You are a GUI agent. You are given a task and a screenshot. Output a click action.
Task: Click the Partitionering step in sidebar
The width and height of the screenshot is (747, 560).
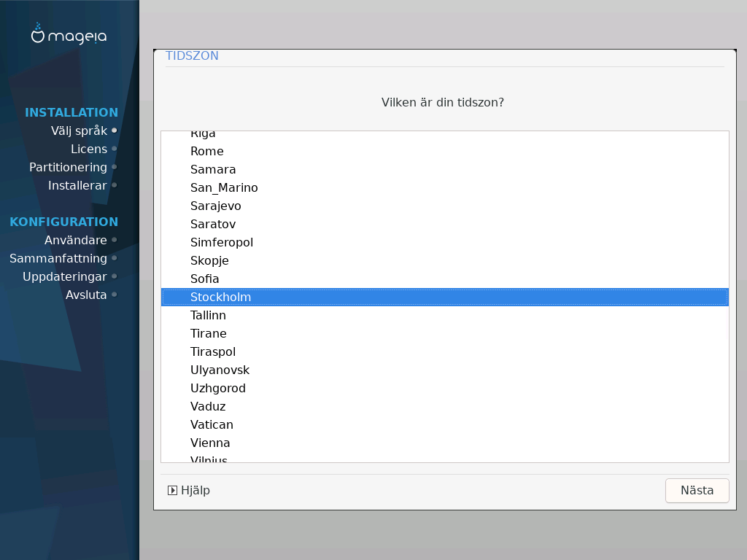pos(68,167)
